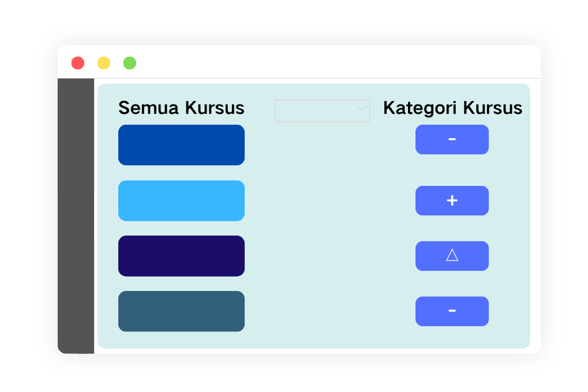Click the red close dot in title bar
The image size is (588, 392).
[x=78, y=63]
